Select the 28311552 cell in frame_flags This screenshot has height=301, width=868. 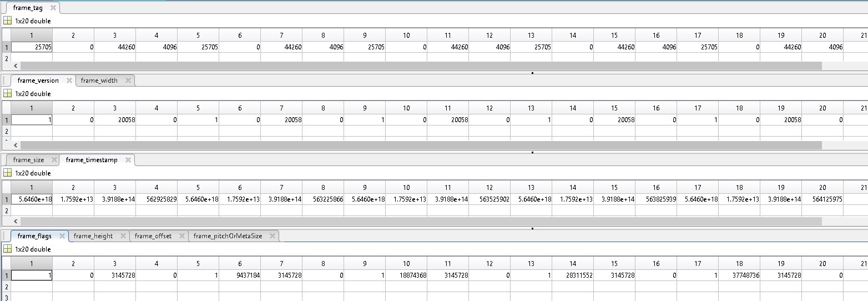[x=573, y=275]
